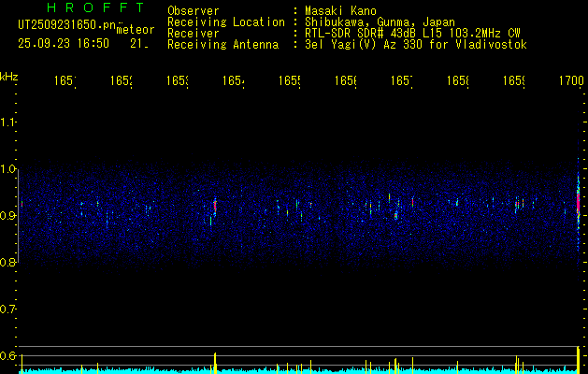Viewport: 588px width, 374px height.
Task: Select the 1.1 frequency axis label
Action: [7, 122]
